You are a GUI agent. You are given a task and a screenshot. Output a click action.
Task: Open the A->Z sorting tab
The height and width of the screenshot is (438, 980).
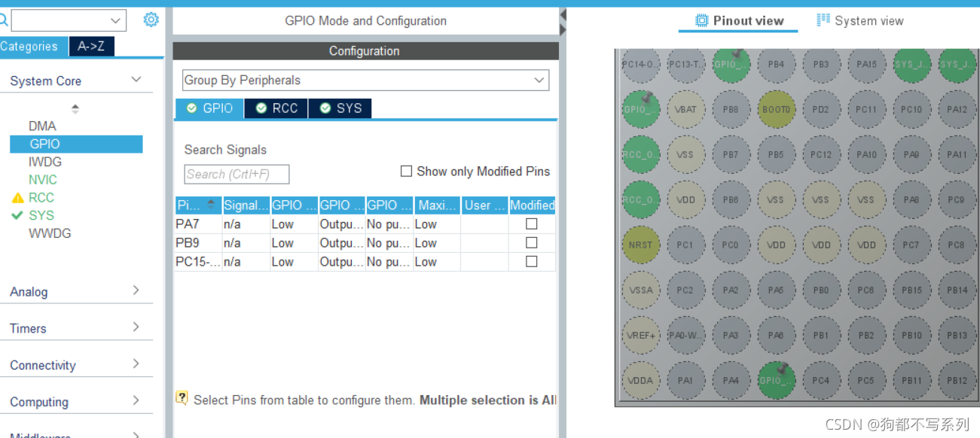[91, 47]
